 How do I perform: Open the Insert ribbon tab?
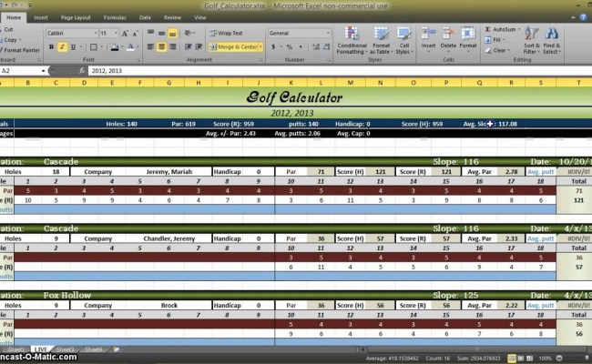point(41,17)
